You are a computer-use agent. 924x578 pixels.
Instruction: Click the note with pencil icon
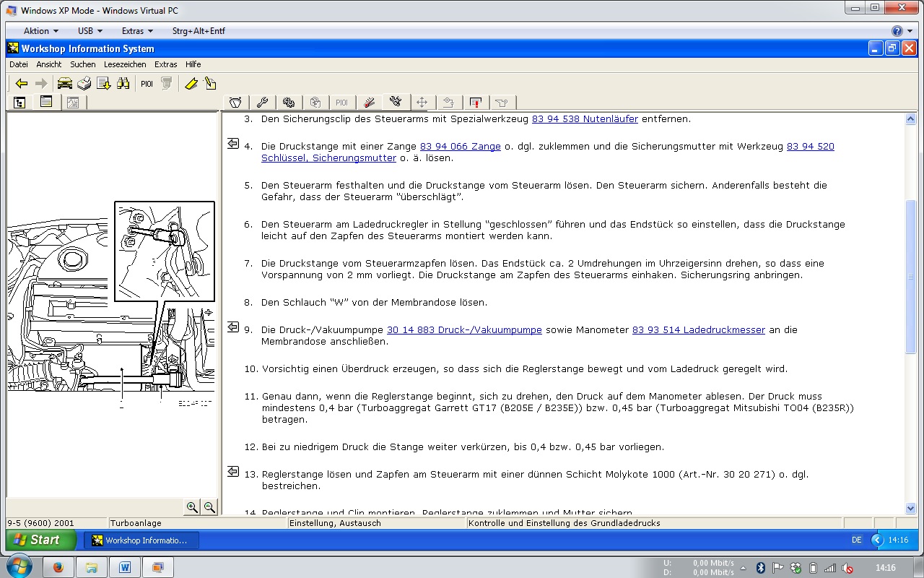pyautogui.click(x=210, y=83)
